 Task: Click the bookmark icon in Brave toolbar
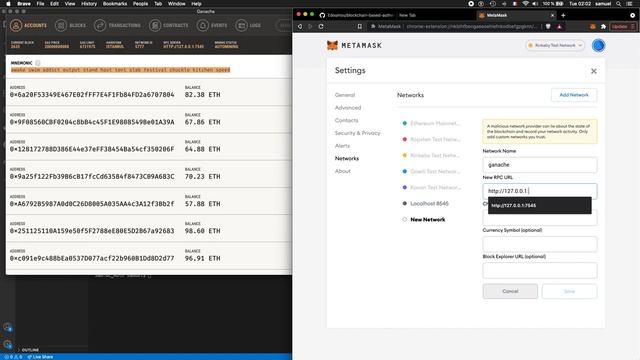(360, 26)
